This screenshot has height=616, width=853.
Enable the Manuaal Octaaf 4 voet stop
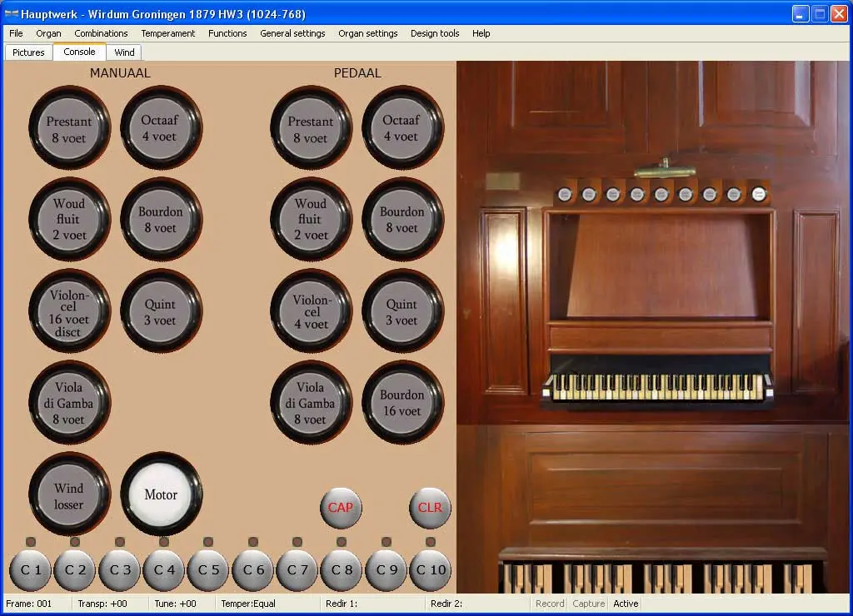161,128
